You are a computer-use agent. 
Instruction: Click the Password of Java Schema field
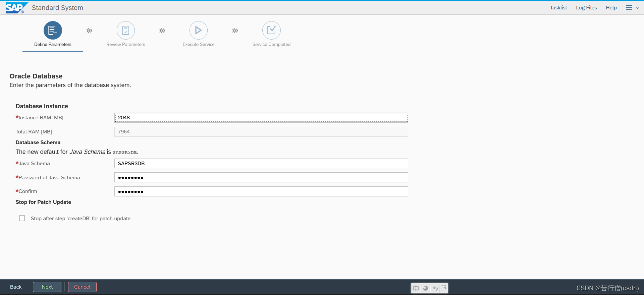pos(261,177)
